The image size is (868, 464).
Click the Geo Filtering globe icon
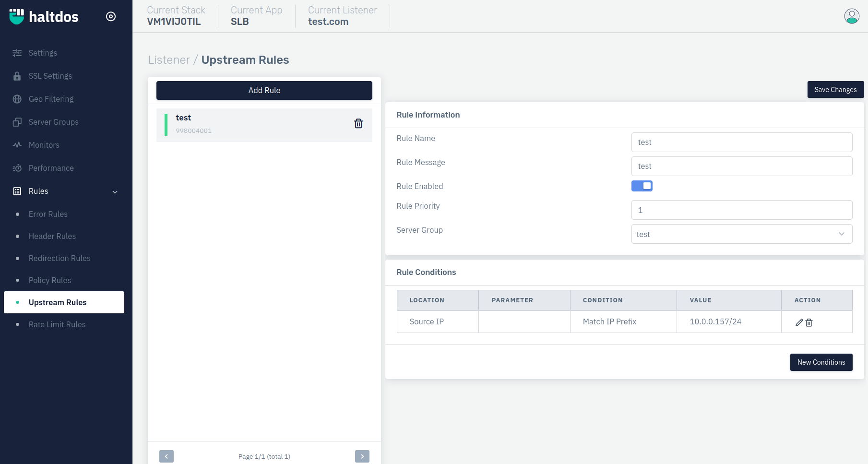pos(17,99)
